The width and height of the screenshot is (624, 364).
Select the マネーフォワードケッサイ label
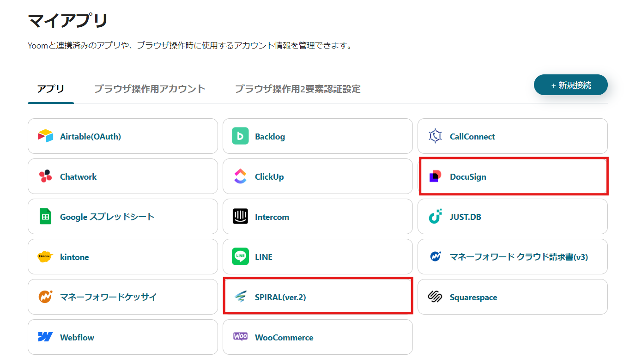click(x=109, y=297)
